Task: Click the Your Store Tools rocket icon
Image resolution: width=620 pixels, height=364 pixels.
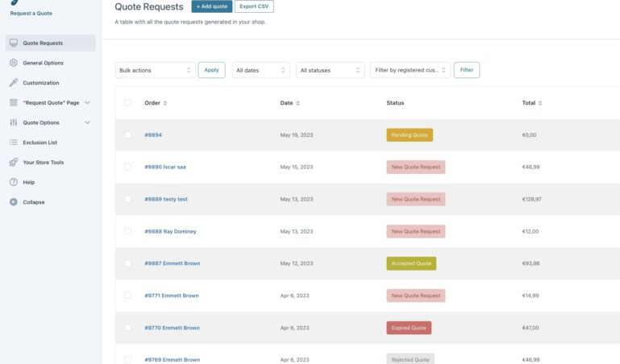Action: point(14,162)
